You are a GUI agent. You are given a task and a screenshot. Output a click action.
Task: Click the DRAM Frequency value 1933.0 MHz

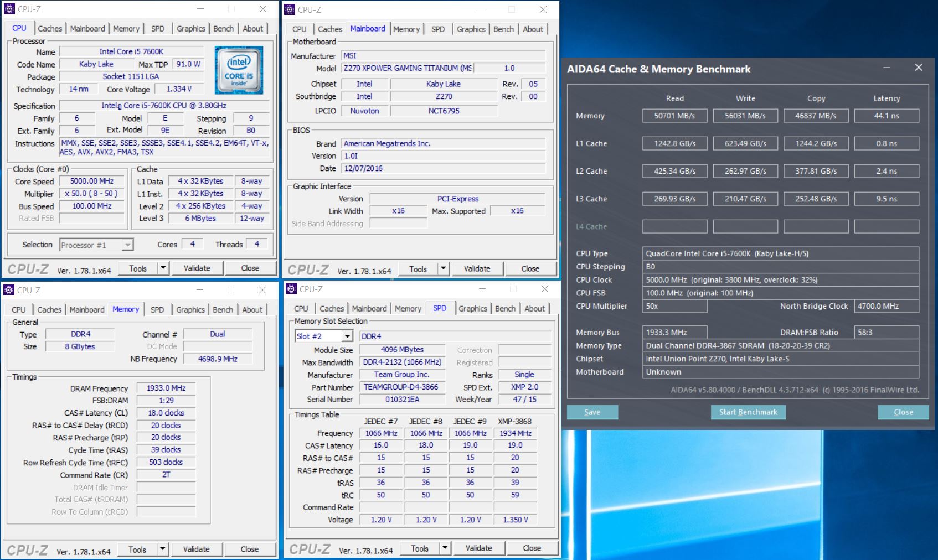click(x=166, y=388)
